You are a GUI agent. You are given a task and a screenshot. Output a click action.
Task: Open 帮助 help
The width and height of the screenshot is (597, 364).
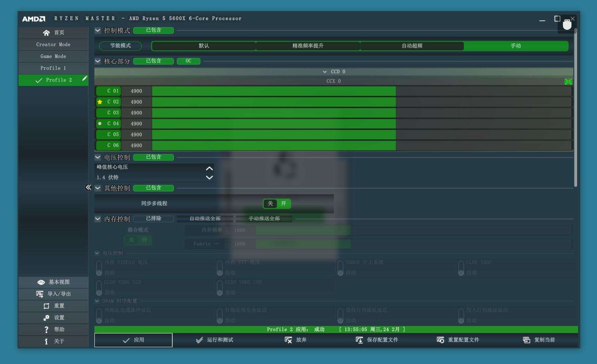53,329
